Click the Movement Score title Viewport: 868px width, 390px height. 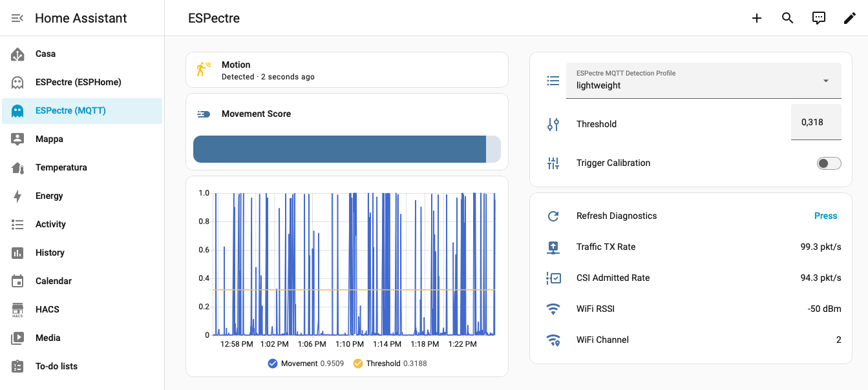point(256,114)
